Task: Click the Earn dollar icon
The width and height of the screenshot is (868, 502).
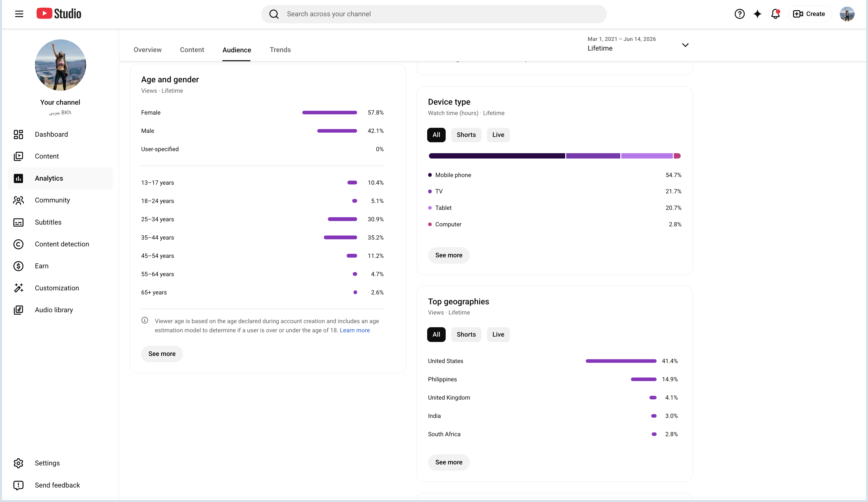Action: click(18, 266)
